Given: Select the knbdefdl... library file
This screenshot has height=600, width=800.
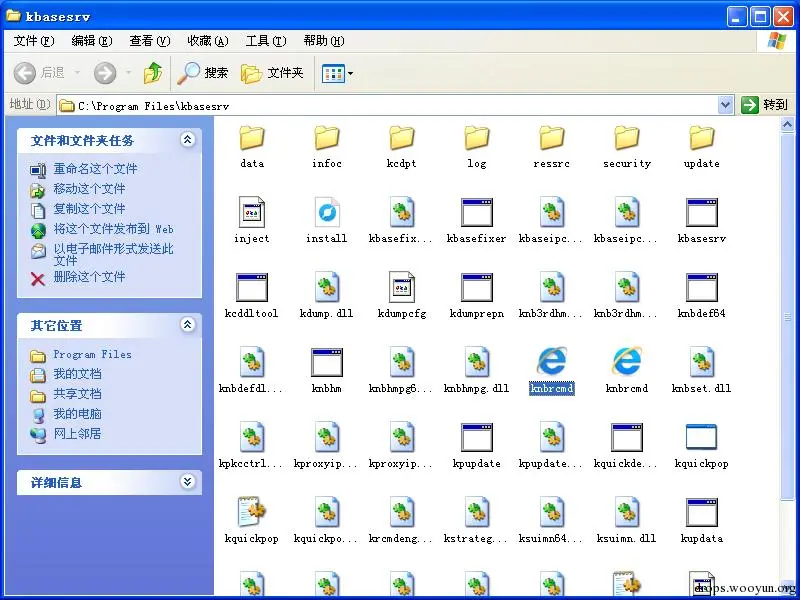Looking at the screenshot, I should click(252, 362).
